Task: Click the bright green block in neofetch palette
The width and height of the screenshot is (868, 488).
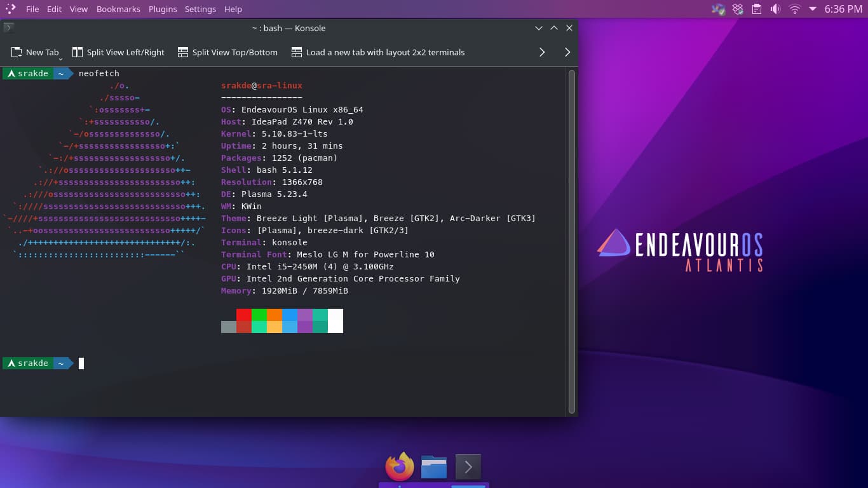Action: point(259,315)
